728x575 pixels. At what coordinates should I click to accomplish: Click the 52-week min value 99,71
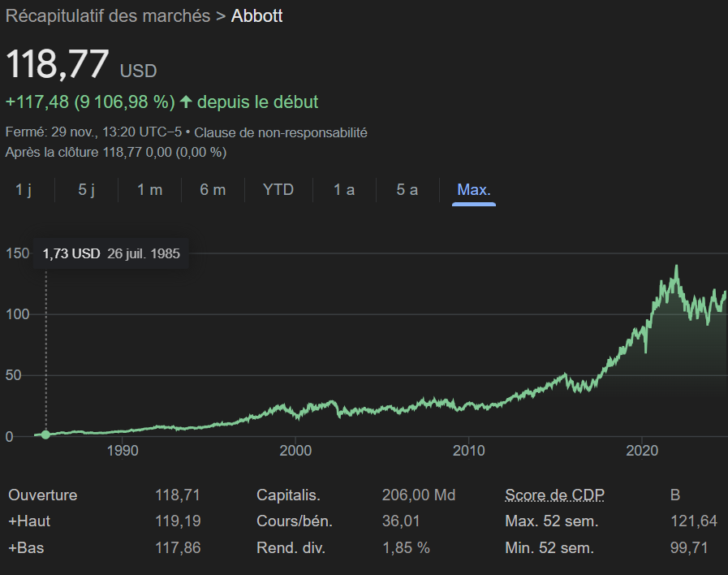click(x=689, y=548)
